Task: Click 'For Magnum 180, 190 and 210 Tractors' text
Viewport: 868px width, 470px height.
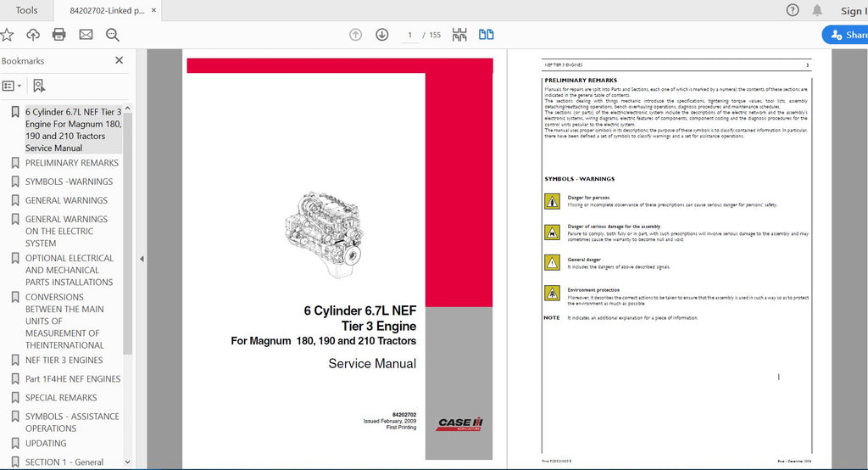Action: (x=323, y=341)
